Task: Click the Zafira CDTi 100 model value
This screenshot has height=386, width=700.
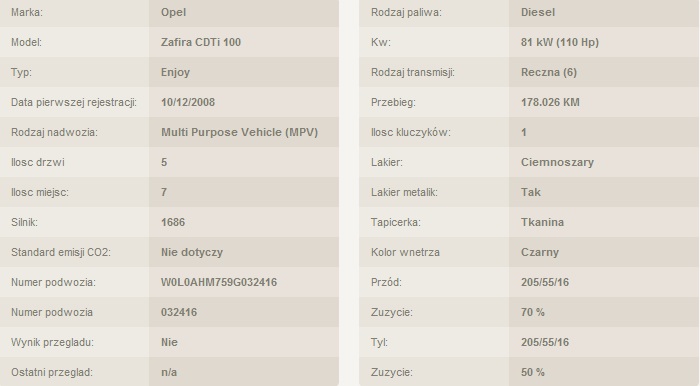Action: coord(201,42)
